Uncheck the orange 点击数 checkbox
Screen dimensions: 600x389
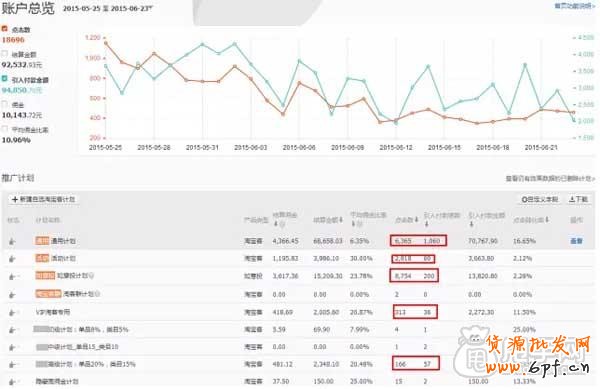coord(5,29)
